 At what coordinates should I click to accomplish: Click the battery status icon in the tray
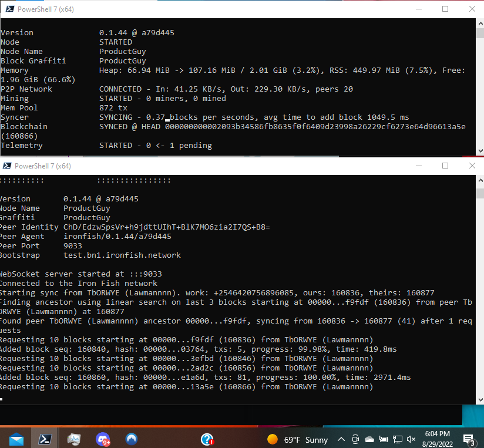tap(383, 439)
